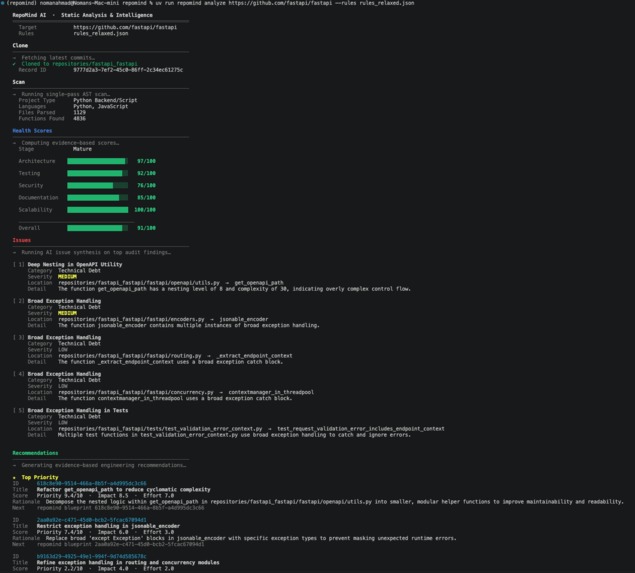Click issue 1 title 'Deep Nesting in OpenAPI Utility'
Screen dimensions: 635x573
(75, 264)
